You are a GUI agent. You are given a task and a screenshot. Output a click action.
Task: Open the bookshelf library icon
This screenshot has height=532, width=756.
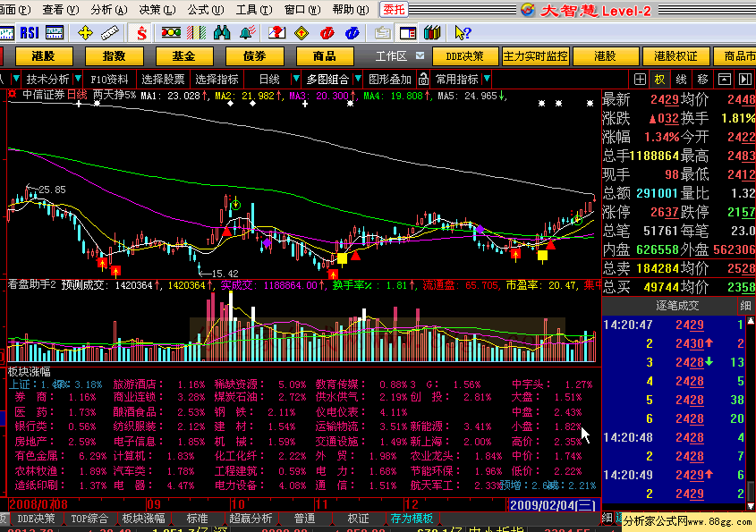432,33
